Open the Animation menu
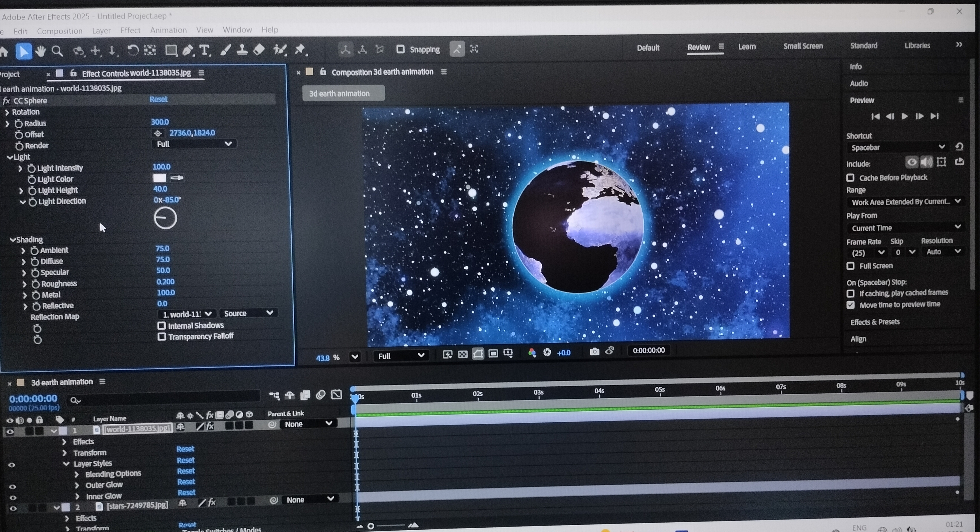The width and height of the screenshot is (980, 532). coord(168,30)
